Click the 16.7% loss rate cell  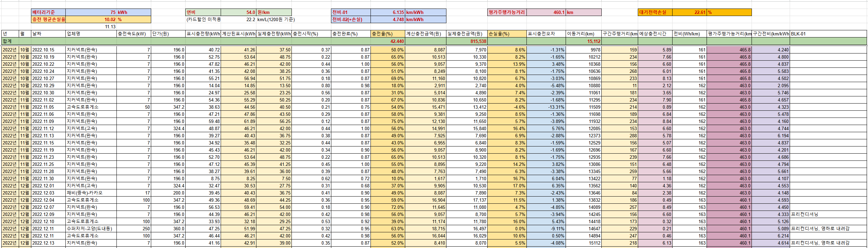pos(507,179)
